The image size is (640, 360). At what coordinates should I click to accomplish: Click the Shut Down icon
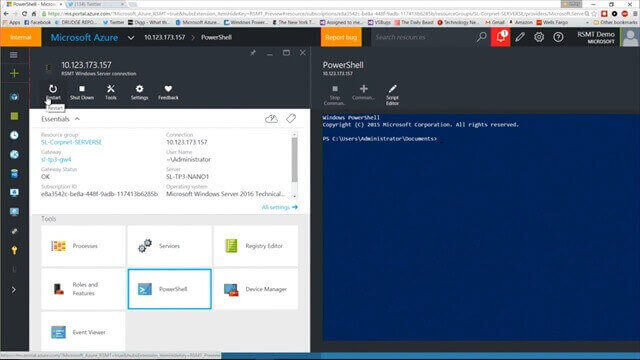82,89
